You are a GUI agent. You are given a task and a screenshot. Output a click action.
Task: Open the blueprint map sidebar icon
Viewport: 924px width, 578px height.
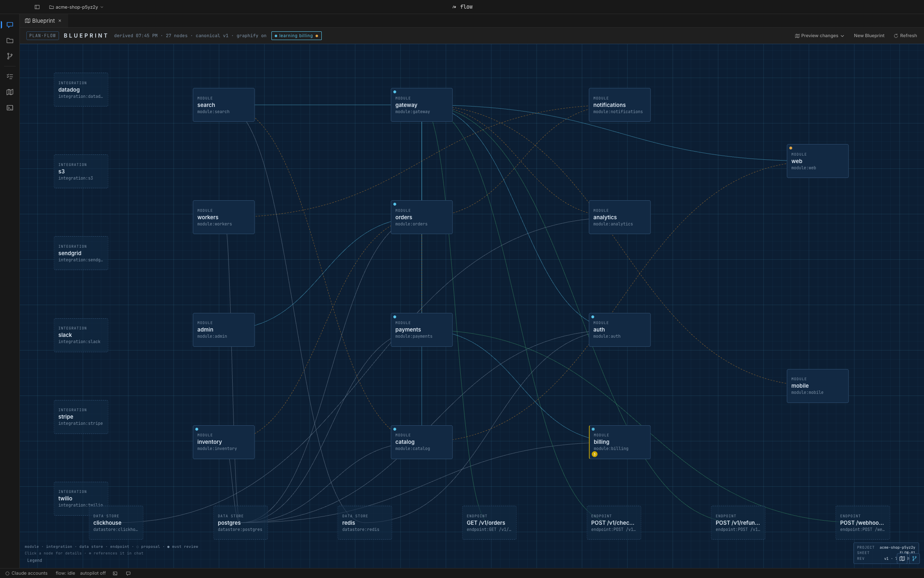point(10,92)
